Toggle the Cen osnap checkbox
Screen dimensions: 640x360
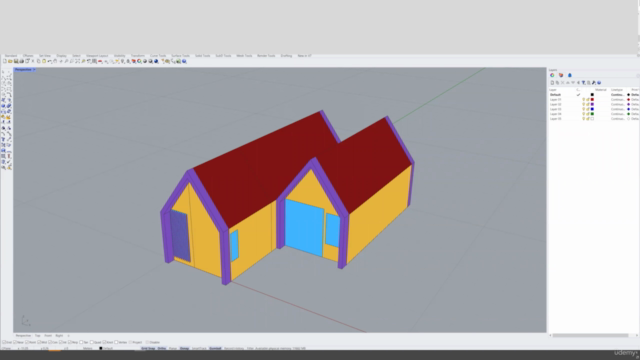tap(50, 342)
